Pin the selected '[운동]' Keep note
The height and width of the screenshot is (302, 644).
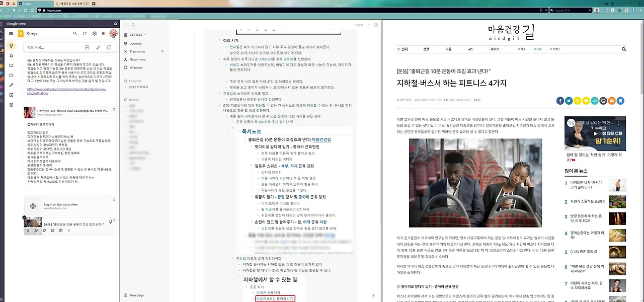[x=111, y=222]
